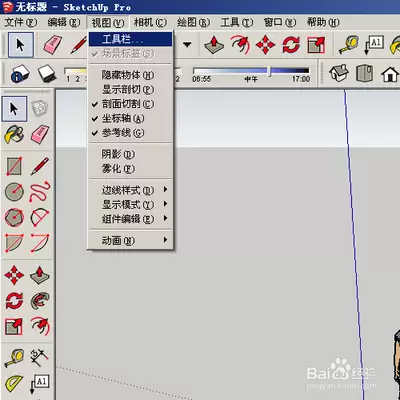Choose the Offset tool in left toolbar
Screen dimensions: 400x400
click(x=40, y=326)
